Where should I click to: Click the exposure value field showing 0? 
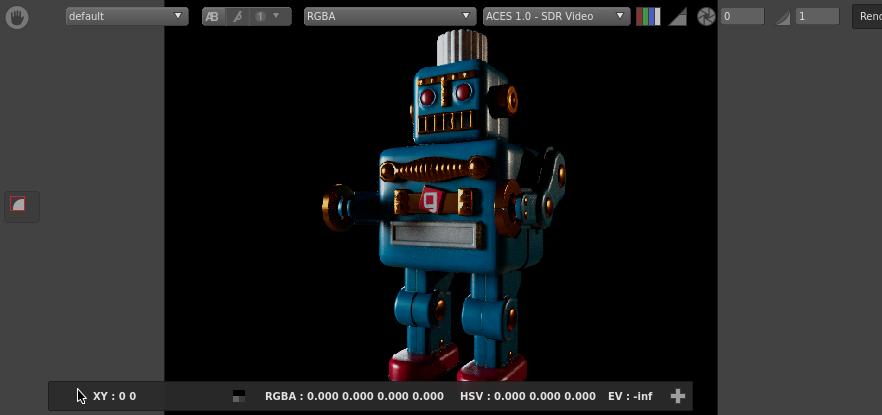pyautogui.click(x=742, y=17)
